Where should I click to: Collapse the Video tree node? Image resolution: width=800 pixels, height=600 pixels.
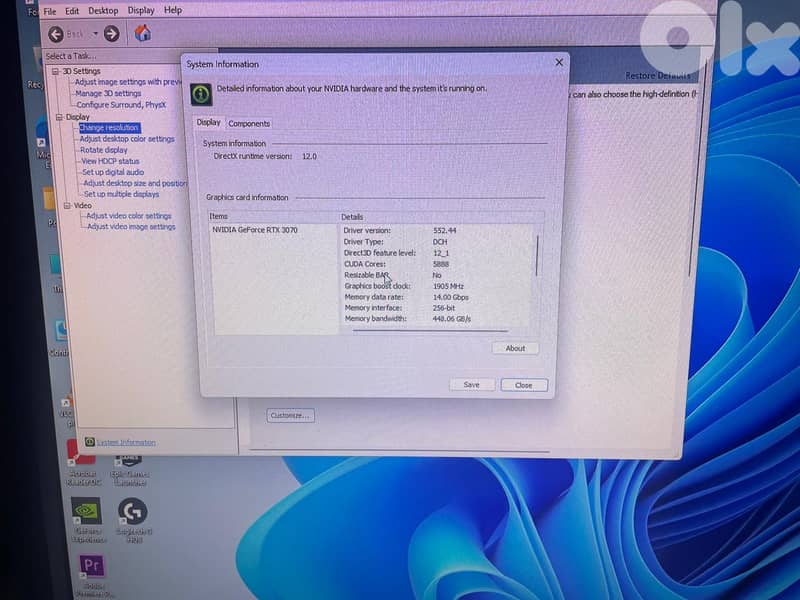tap(67, 206)
